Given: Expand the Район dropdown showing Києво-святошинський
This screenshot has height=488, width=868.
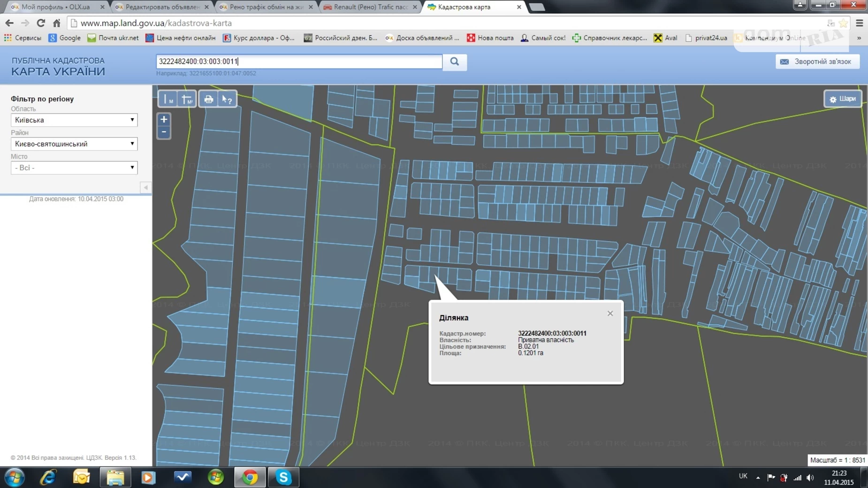Looking at the screenshot, I should coord(74,144).
